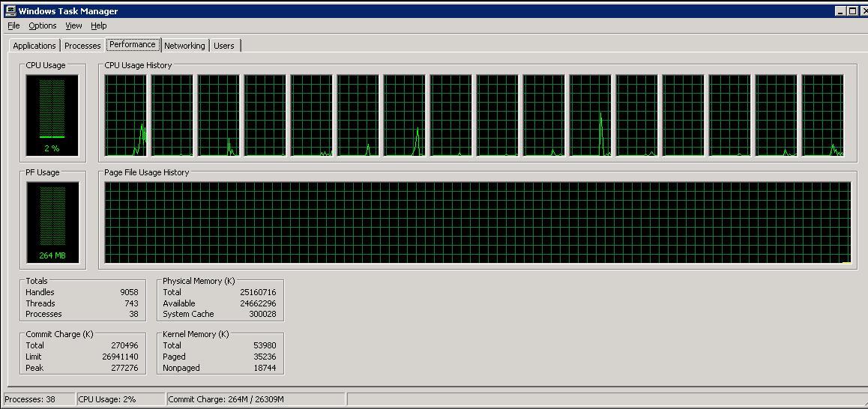The width and height of the screenshot is (868, 409).
Task: Open the View menu
Action: (73, 25)
